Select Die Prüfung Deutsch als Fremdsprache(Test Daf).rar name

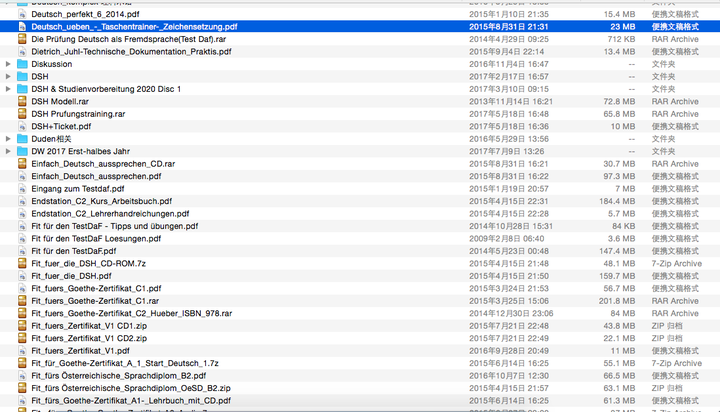coord(129,39)
